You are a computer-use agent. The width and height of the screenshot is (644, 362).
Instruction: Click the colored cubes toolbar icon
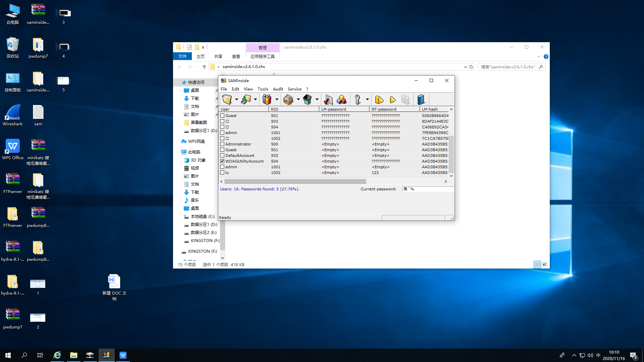(x=342, y=100)
